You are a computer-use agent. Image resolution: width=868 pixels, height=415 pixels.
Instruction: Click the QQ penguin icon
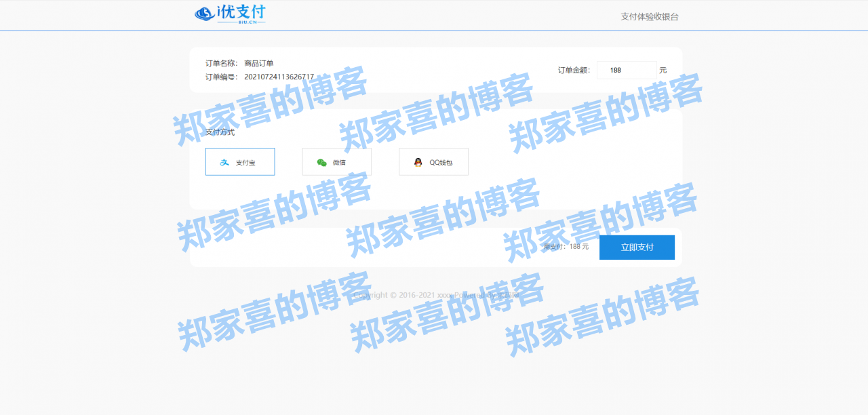[x=418, y=161]
